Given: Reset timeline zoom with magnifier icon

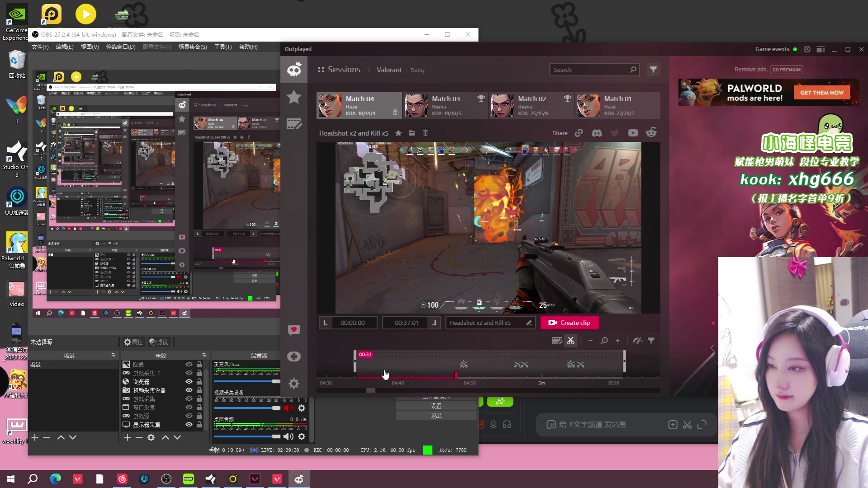Looking at the screenshot, I should pos(604,341).
